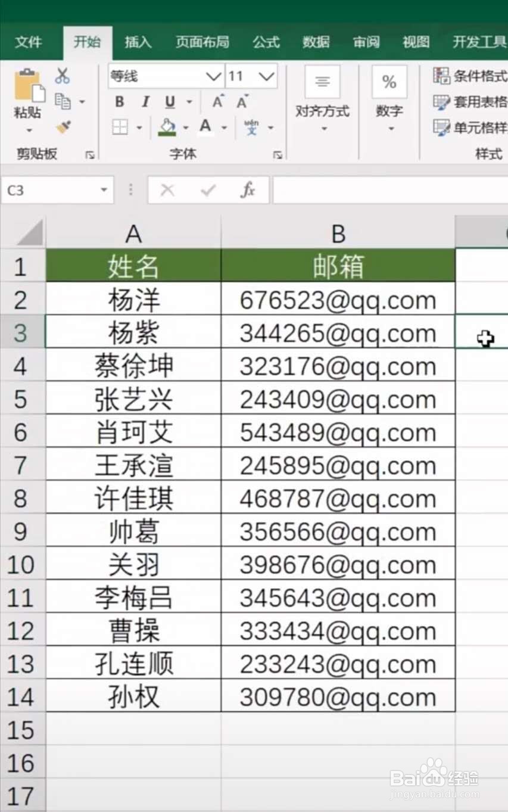Viewport: 508px width, 812px height.
Task: Toggle bold formatting with the B button
Action: tap(119, 102)
